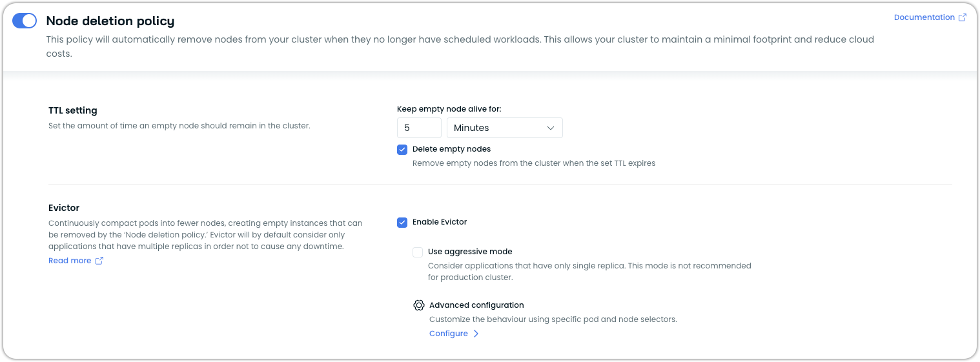
Task: Open the Configure link for advanced settings
Action: pyautogui.click(x=449, y=334)
